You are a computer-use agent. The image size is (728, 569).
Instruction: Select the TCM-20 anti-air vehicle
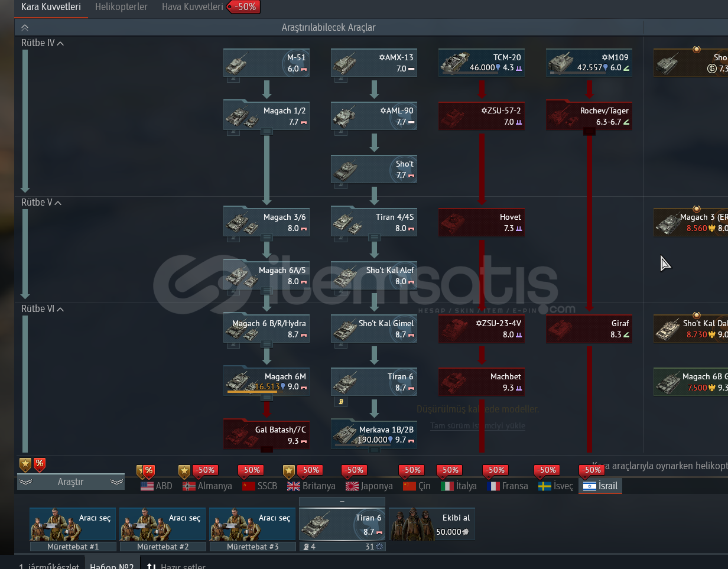click(481, 63)
